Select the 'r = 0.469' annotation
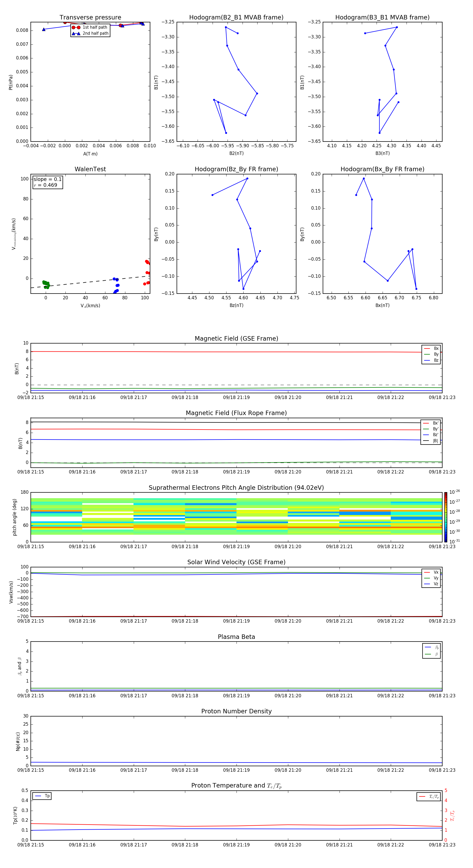This screenshot has width=473, height=868. [x=45, y=185]
